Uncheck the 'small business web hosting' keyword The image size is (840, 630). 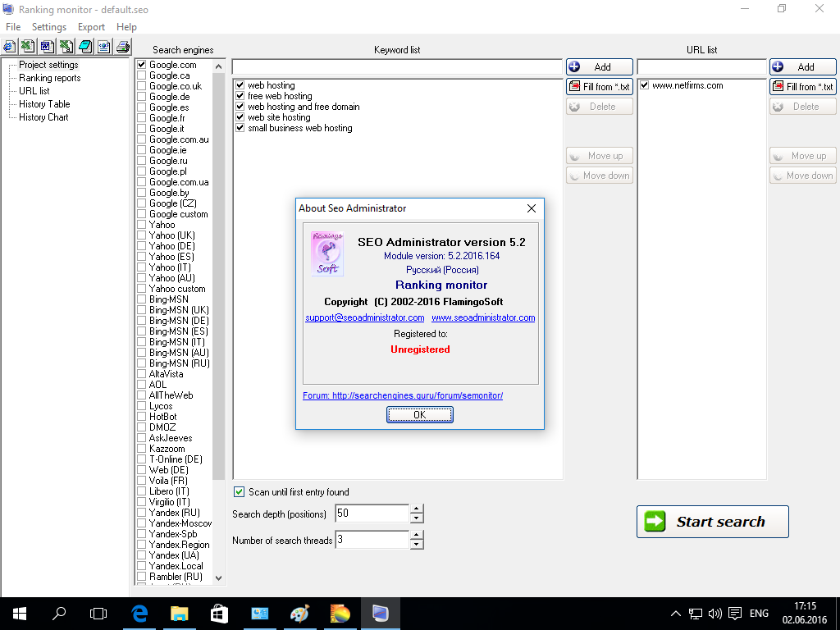[x=240, y=128]
